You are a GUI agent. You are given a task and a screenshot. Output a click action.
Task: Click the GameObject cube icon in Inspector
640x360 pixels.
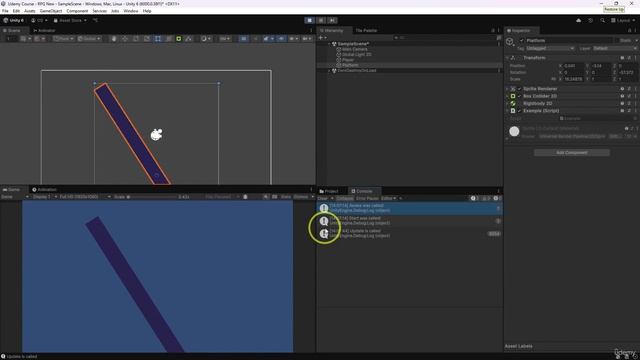click(510, 41)
